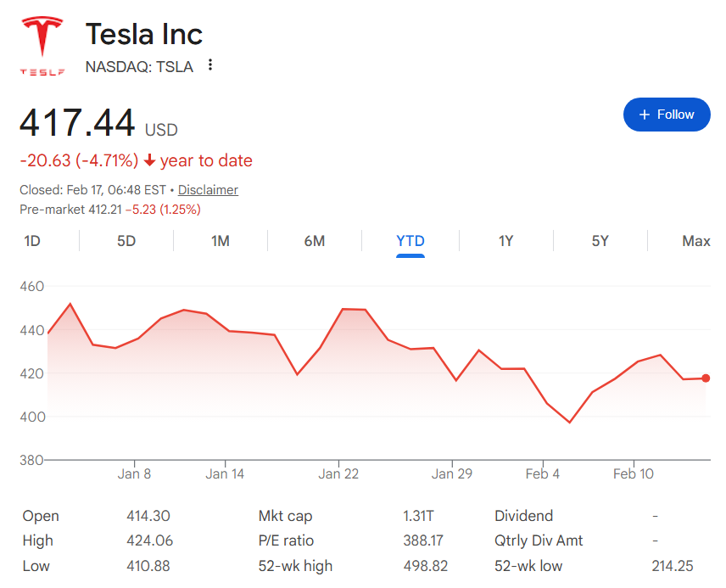View the 1M price chart
Image resolution: width=726 pixels, height=588 pixels.
(221, 241)
